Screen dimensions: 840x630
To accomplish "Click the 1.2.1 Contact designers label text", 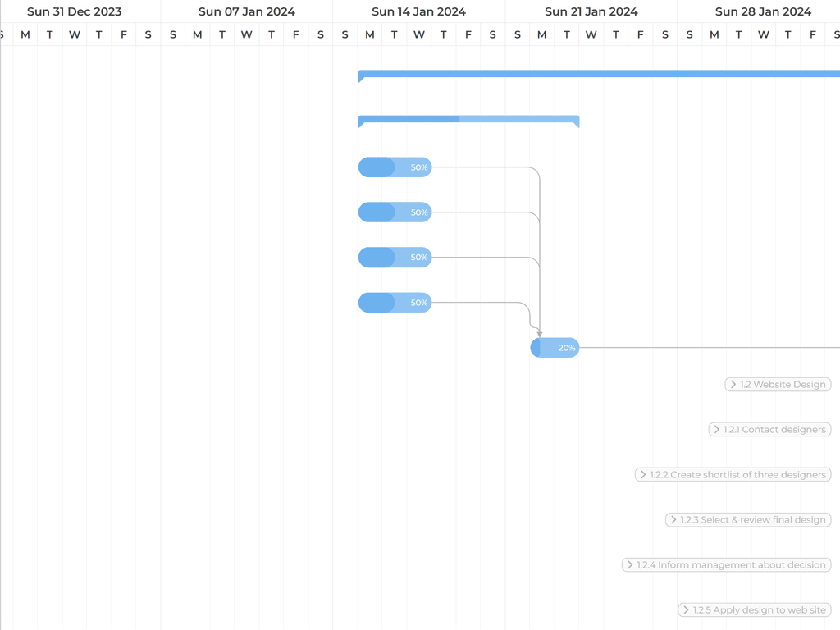I will click(774, 430).
